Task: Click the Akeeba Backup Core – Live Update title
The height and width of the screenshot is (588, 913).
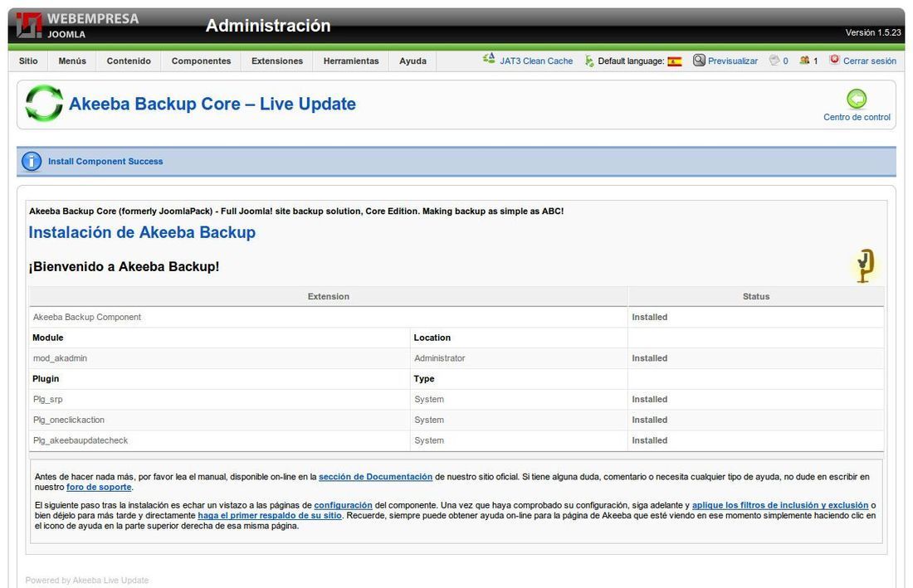Action: click(212, 104)
